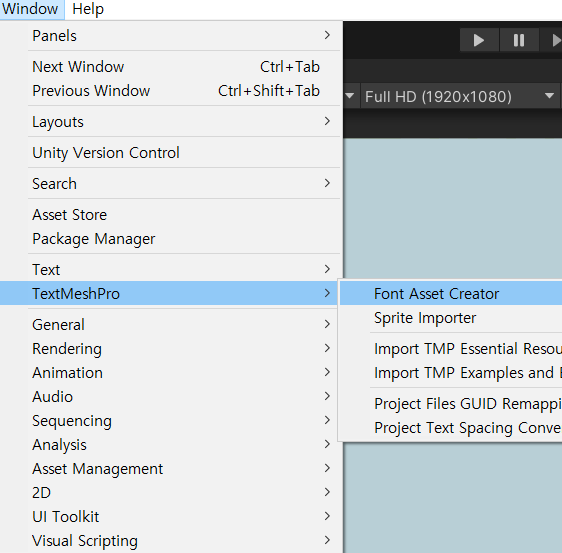Screen dimensions: 562x553
Task: Import TMP Essential Resources
Action: (x=451, y=349)
